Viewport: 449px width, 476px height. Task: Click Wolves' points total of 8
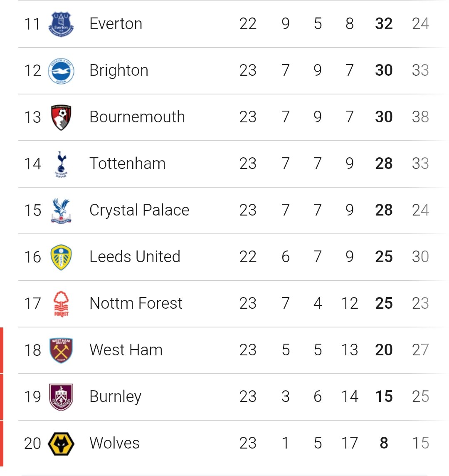[384, 444]
